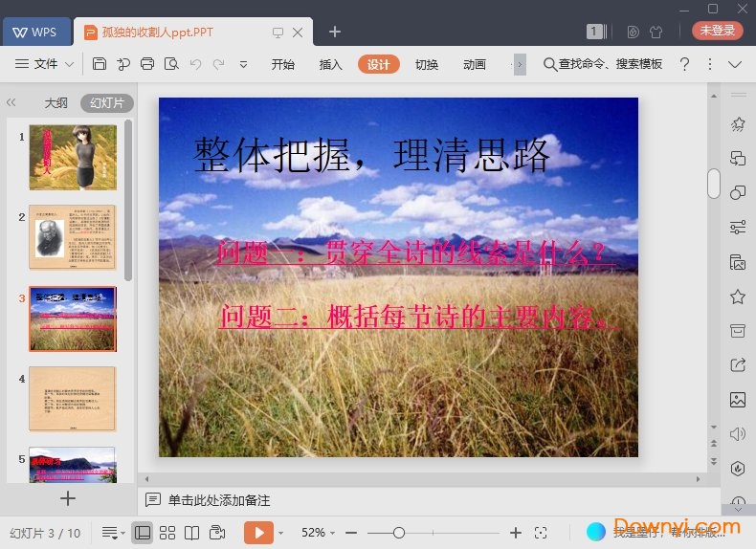The width and height of the screenshot is (756, 549).
Task: Click the zoom slider handle
Action: (399, 533)
